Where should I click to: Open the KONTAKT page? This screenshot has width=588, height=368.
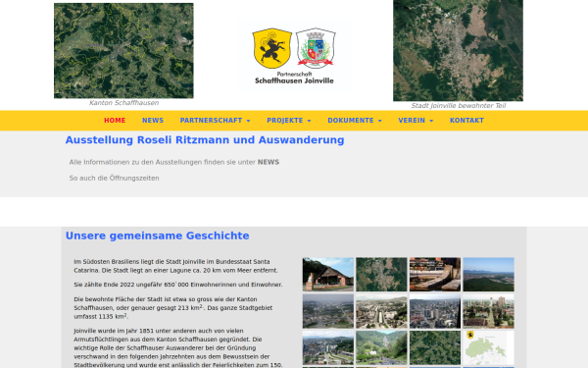pos(466,121)
